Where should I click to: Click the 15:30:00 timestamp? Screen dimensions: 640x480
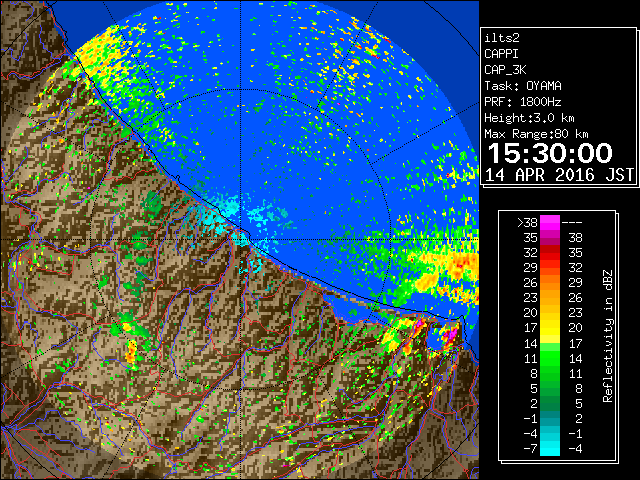[550, 153]
